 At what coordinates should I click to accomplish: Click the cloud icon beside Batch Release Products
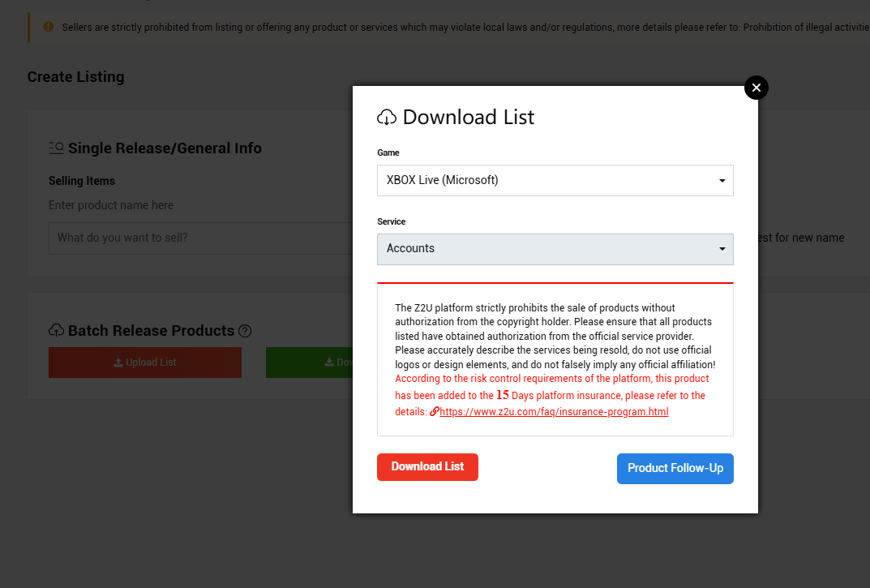[x=57, y=330]
